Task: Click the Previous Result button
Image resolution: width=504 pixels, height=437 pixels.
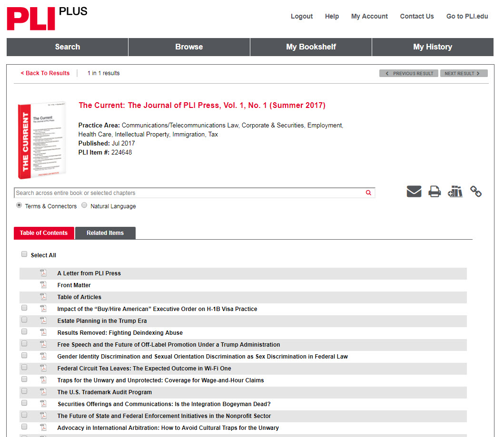Action: point(408,74)
